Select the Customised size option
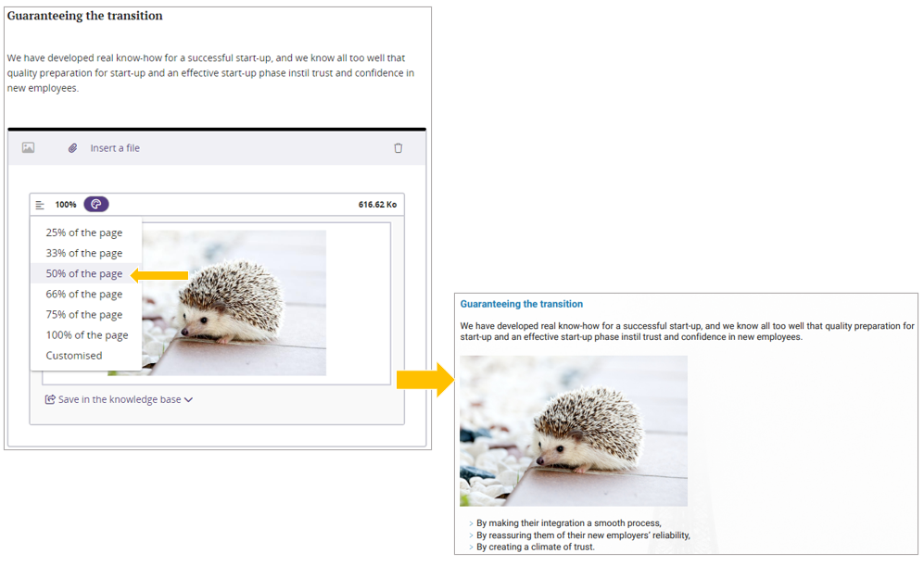Screen dimensions: 924x566 coord(74,355)
